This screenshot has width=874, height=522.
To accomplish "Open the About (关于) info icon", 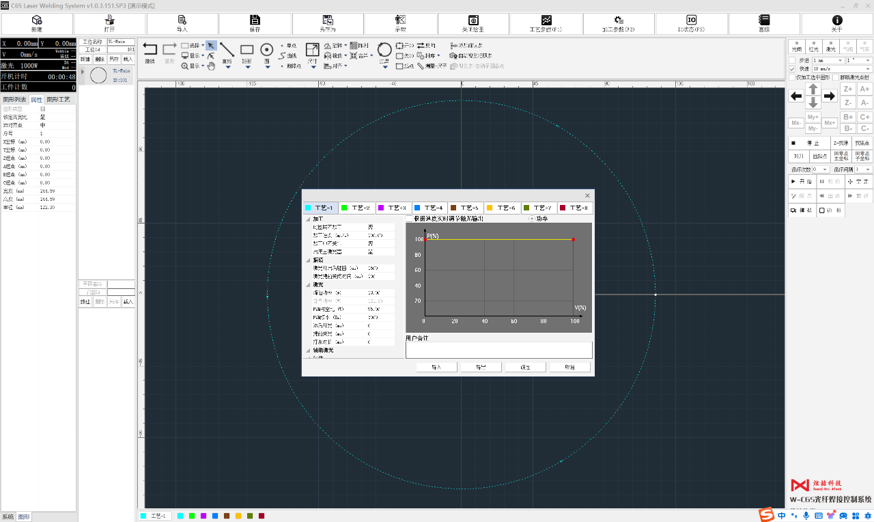I will [837, 22].
